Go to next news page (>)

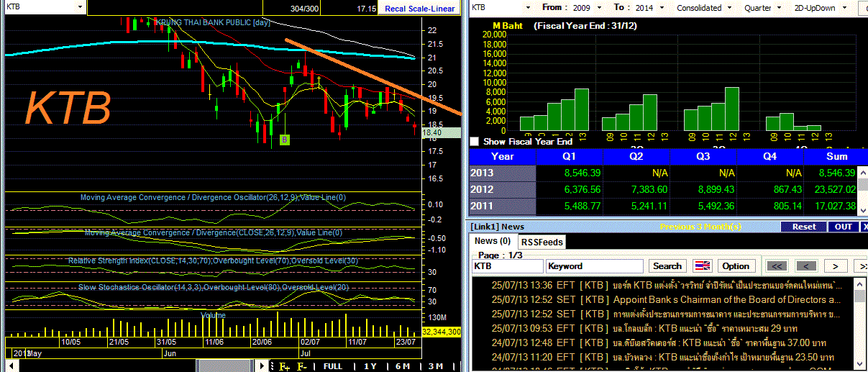click(835, 266)
